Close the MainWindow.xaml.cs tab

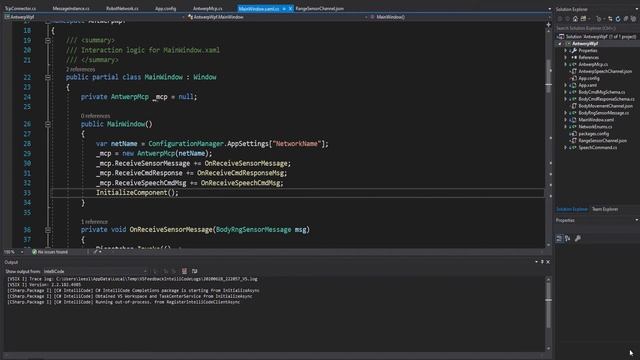(290, 9)
